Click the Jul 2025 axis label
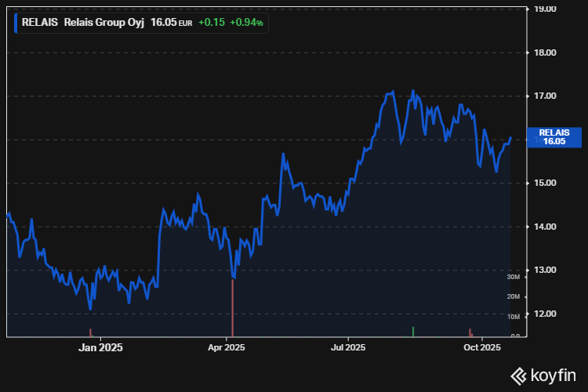588x392 pixels. click(348, 348)
